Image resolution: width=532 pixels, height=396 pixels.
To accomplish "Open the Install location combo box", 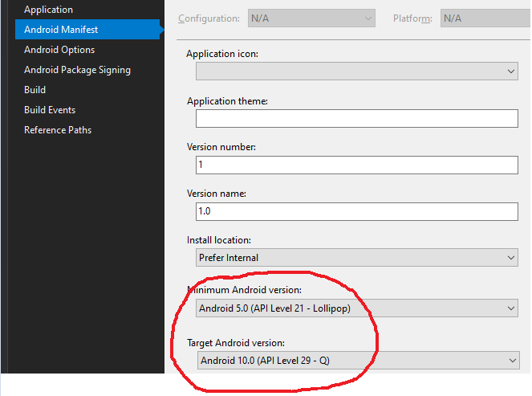I will [357, 257].
